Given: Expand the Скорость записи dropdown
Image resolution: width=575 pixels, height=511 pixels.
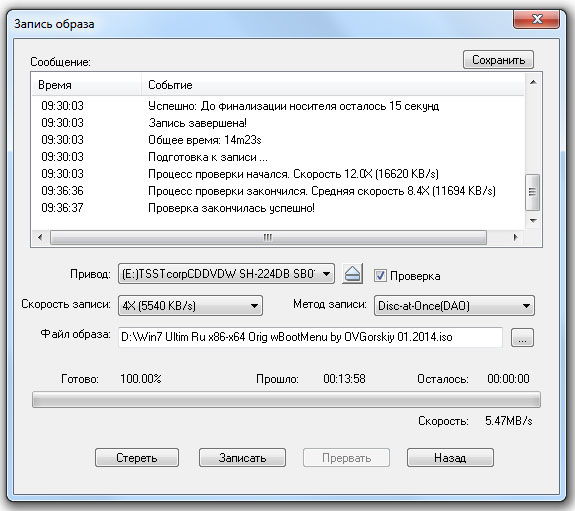Looking at the screenshot, I should [x=190, y=306].
